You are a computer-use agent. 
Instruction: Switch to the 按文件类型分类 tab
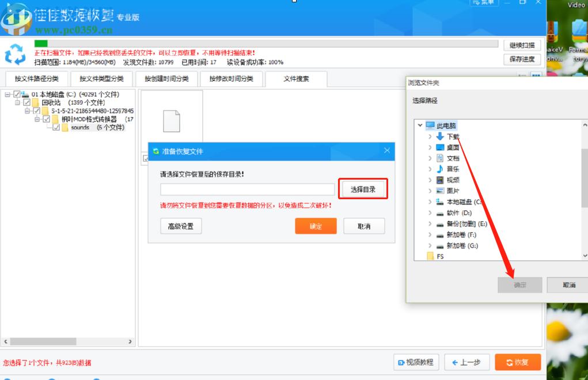pyautogui.click(x=101, y=79)
